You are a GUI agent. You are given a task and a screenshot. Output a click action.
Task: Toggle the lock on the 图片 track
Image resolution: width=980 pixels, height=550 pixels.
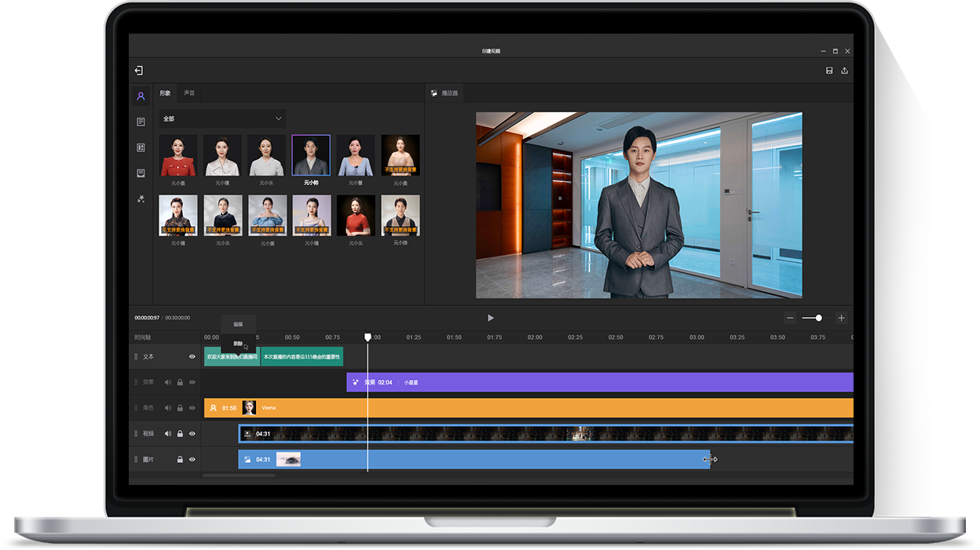click(x=180, y=459)
